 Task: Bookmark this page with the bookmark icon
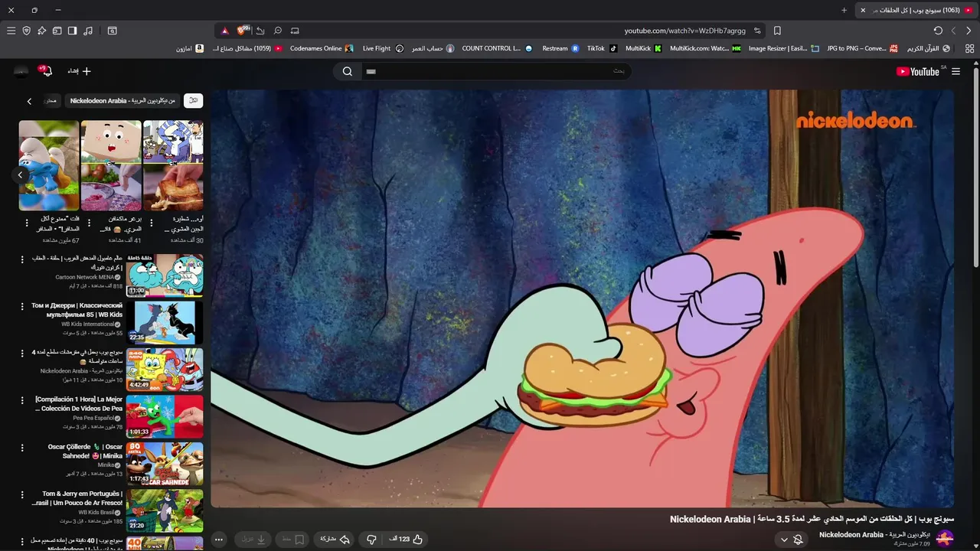pos(777,31)
